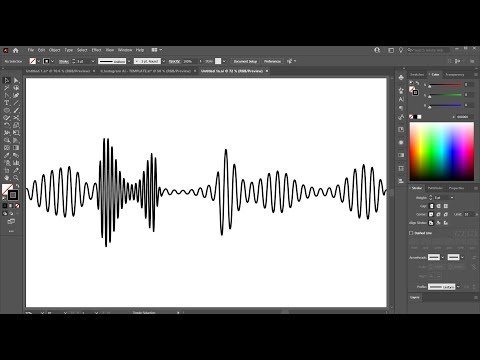Select the Shape Builder tool

click(6, 140)
